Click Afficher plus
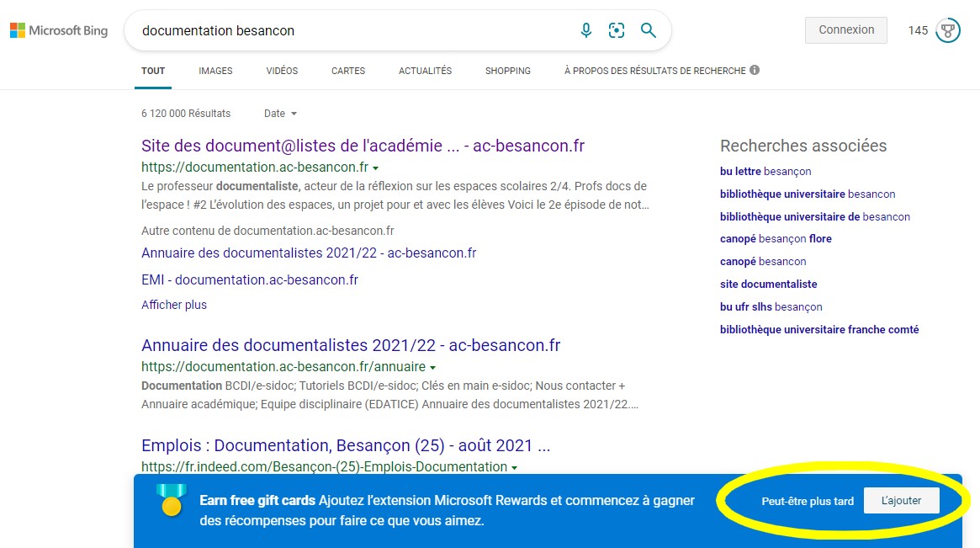 pyautogui.click(x=174, y=305)
